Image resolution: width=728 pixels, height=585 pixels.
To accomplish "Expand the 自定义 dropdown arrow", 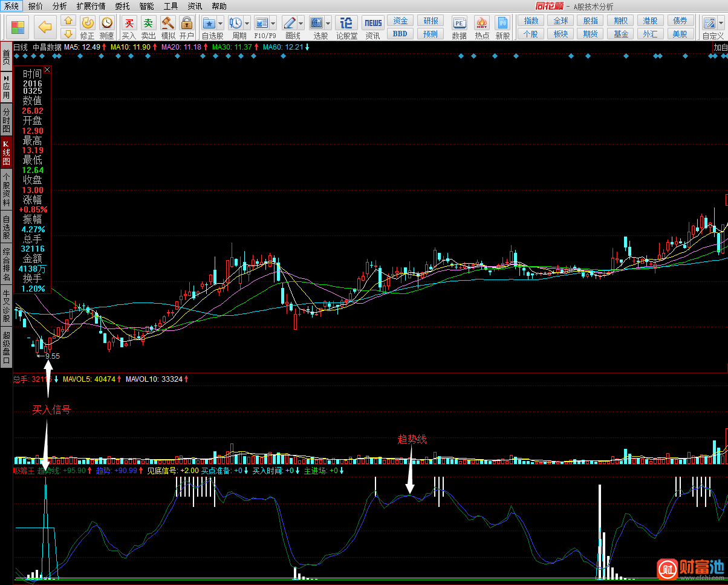I will tap(721, 24).
